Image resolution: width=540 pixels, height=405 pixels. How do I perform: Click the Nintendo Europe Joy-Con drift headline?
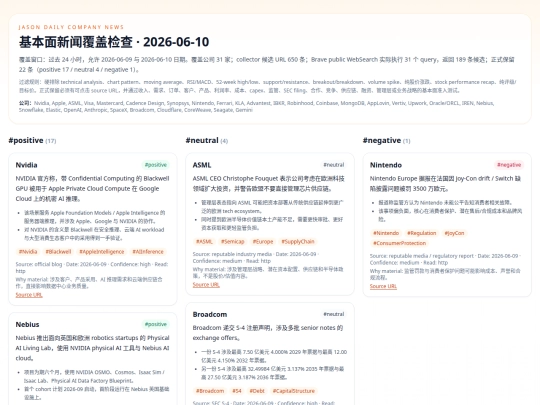point(446,184)
